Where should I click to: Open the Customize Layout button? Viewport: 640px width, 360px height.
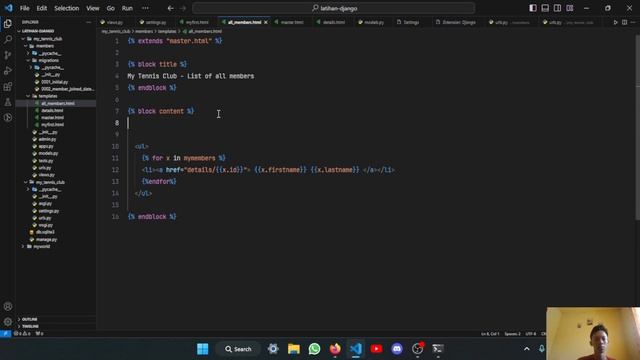pos(570,8)
